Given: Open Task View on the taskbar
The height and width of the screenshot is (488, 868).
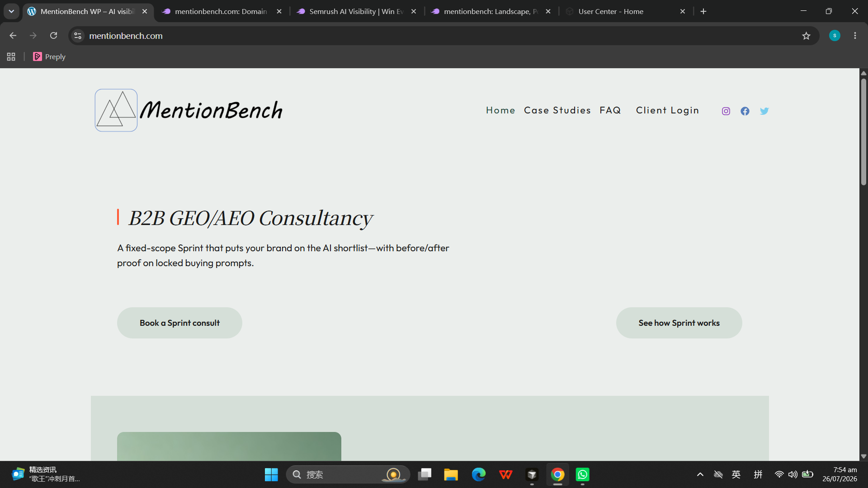Looking at the screenshot, I should tap(425, 474).
